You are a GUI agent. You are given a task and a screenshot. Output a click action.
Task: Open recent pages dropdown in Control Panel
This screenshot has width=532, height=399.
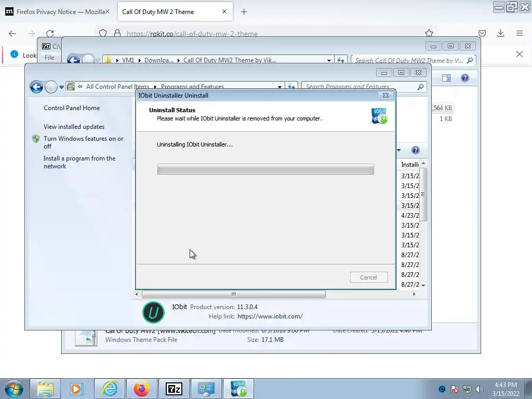tap(61, 87)
